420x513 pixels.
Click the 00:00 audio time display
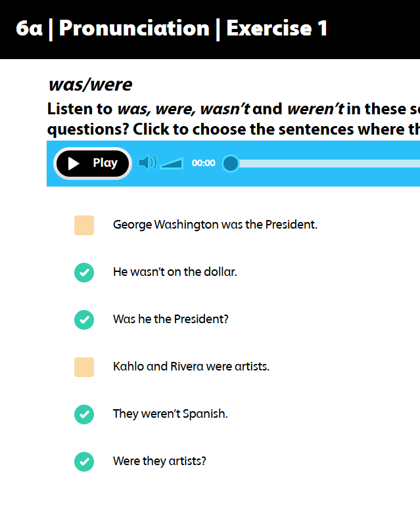point(203,164)
